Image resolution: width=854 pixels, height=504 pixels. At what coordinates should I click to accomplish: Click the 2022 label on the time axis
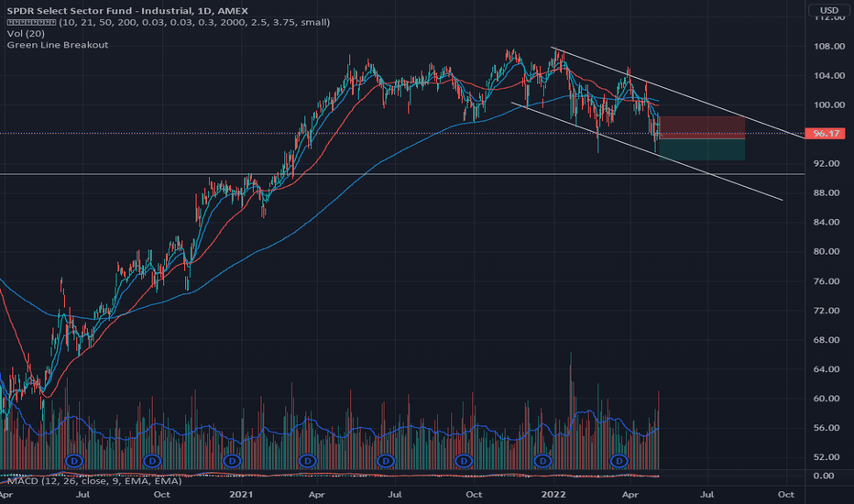[553, 495]
